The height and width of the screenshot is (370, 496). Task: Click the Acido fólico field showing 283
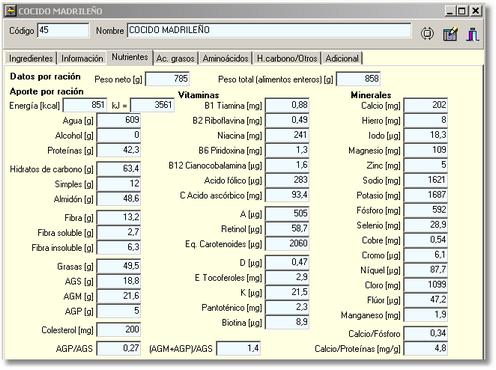(287, 180)
